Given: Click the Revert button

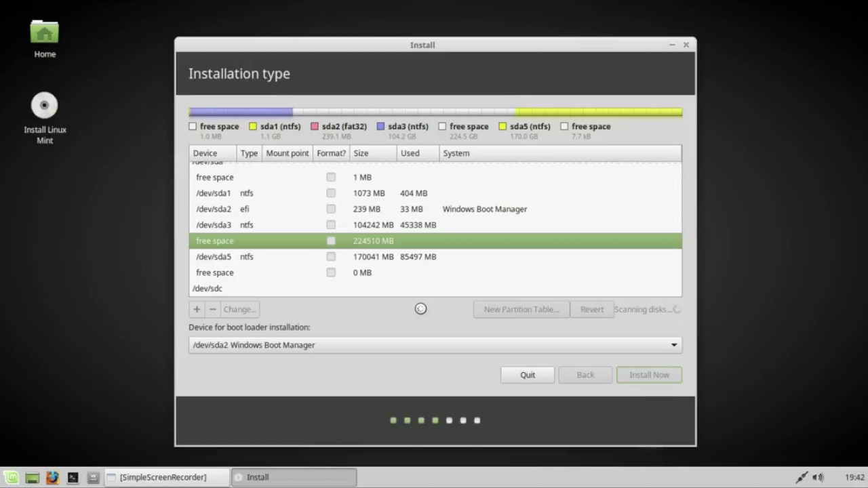Looking at the screenshot, I should [x=591, y=309].
